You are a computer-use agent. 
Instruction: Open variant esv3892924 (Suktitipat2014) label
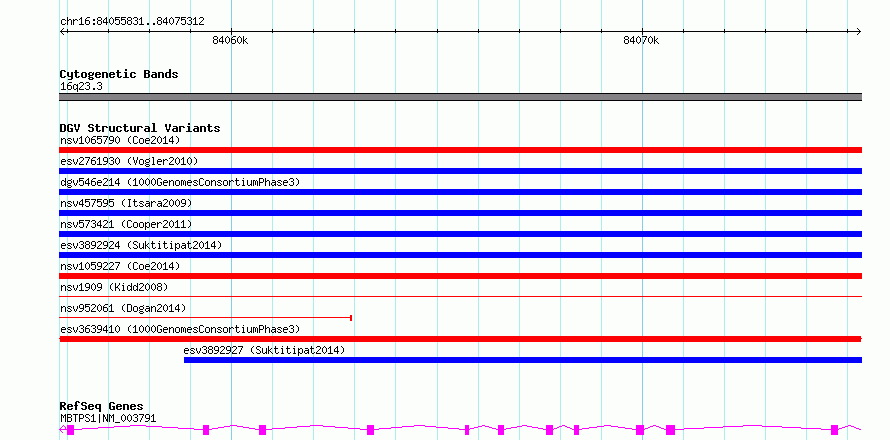pos(141,245)
